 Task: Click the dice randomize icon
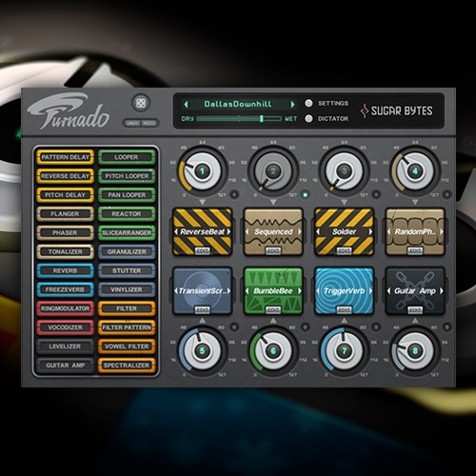(141, 103)
